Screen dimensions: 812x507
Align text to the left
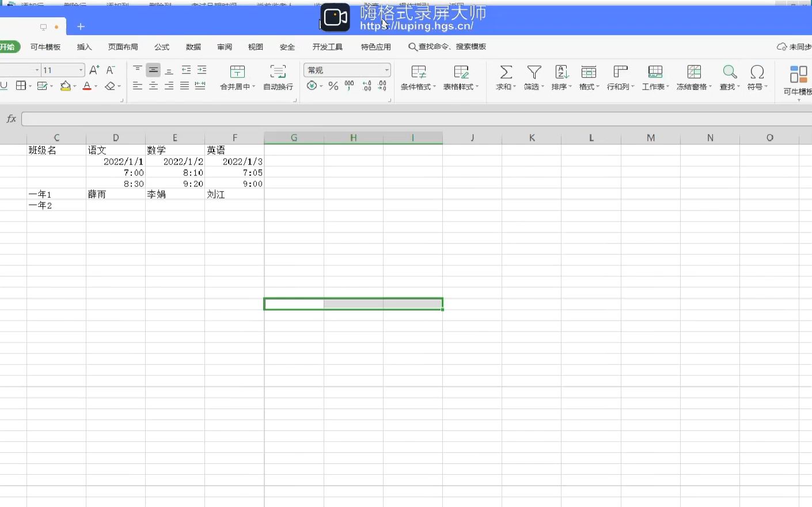point(138,86)
